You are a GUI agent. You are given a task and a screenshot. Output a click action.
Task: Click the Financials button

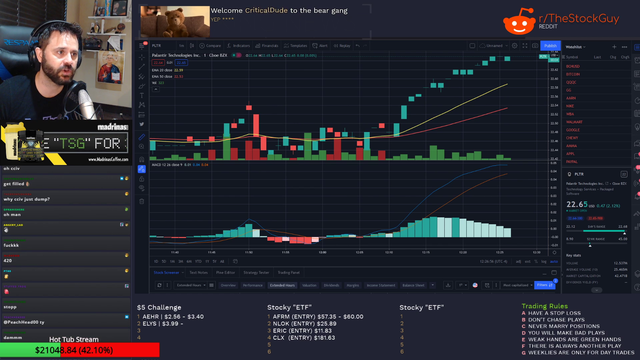pos(267,46)
